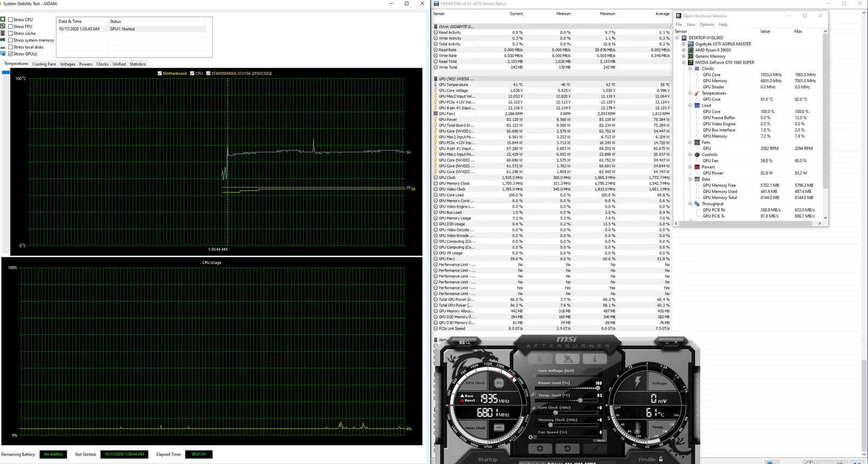Launch MSI Kombustor with the K button
Viewport: 868px width, 464px height.
point(540,359)
